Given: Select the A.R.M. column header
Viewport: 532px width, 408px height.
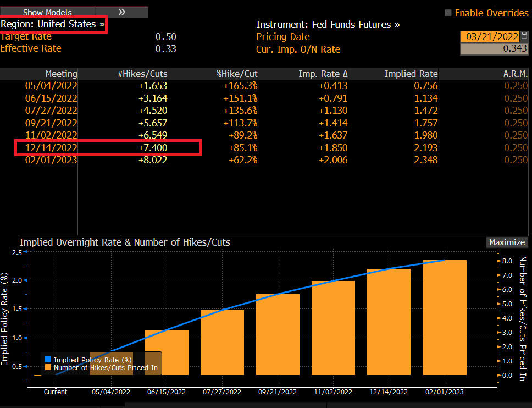Looking at the screenshot, I should [x=516, y=74].
